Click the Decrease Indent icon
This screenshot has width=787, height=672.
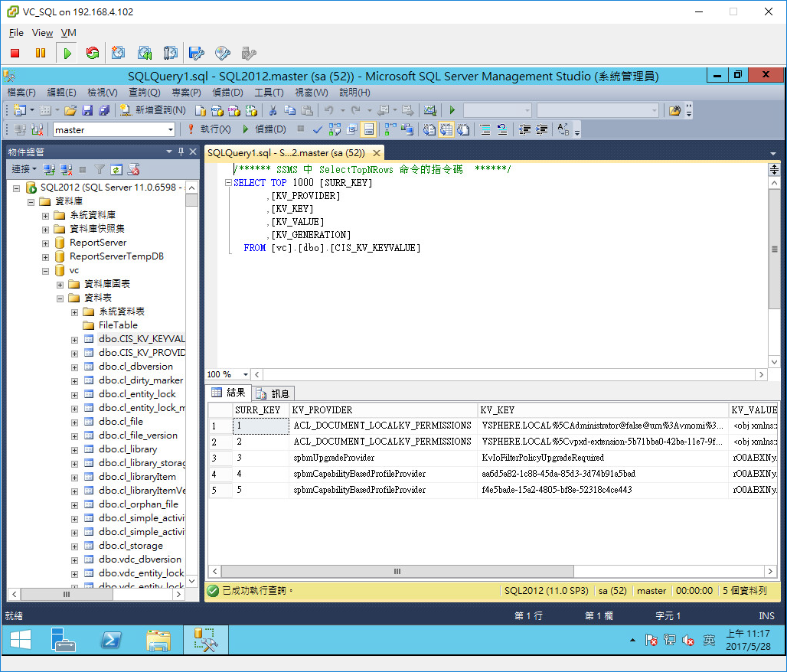click(x=524, y=129)
